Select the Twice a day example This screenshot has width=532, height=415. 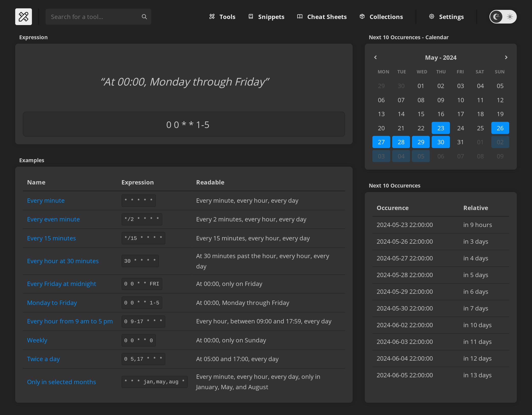[44, 359]
